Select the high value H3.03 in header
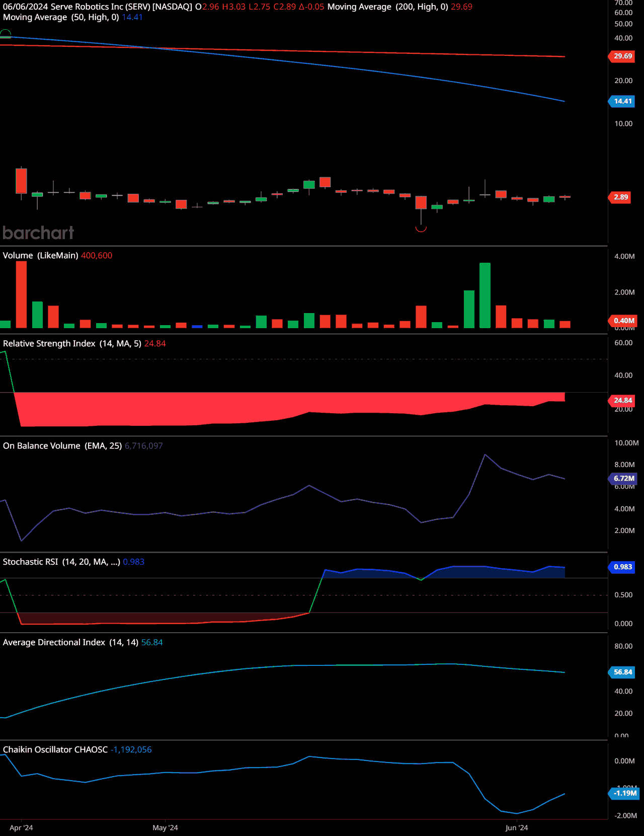Screen dimensions: 644x836 coord(234,7)
